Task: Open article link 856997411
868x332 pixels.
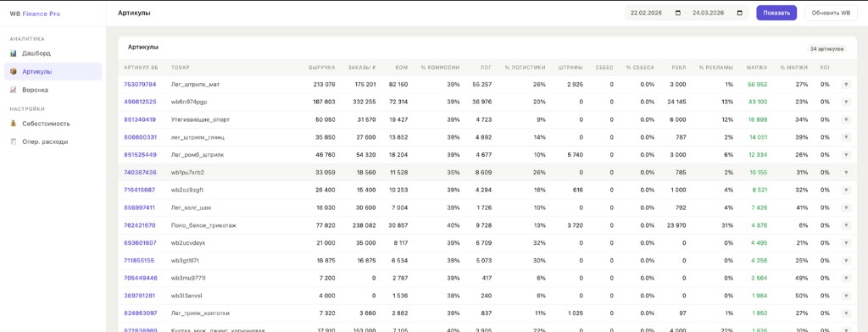Action: pyautogui.click(x=140, y=207)
